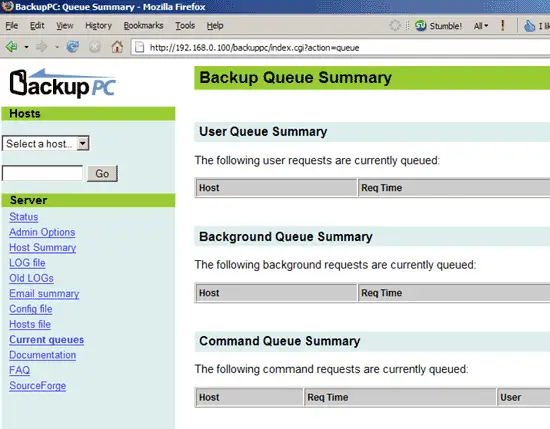Open the FAQ link

coord(19,370)
